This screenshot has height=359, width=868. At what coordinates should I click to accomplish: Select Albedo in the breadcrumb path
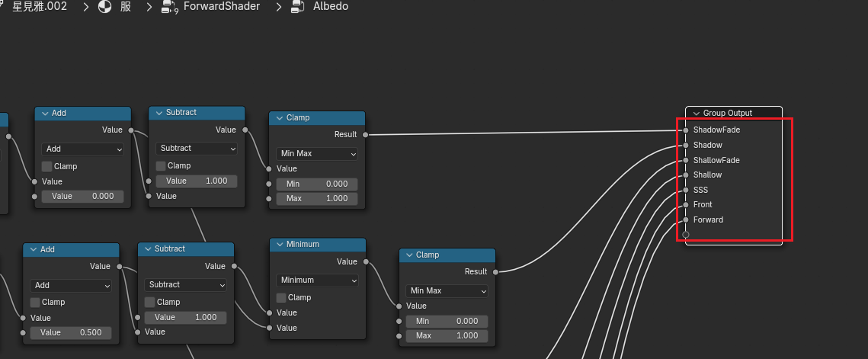pyautogui.click(x=331, y=7)
